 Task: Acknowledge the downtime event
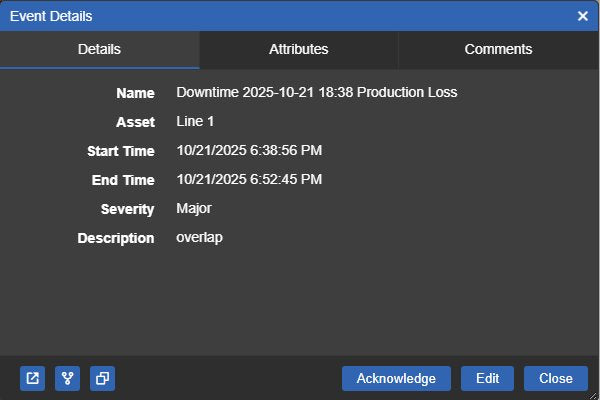(x=396, y=379)
